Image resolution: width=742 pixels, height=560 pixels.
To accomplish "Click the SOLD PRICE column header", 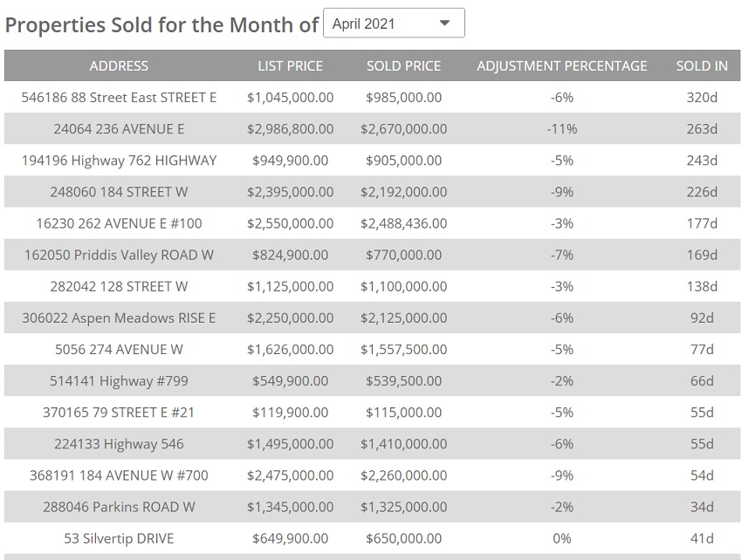I will coord(403,66).
